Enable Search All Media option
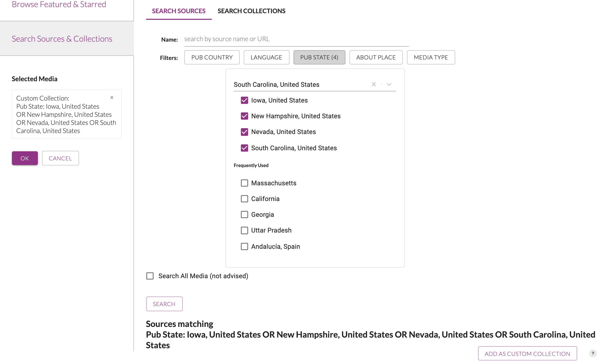 [150, 276]
